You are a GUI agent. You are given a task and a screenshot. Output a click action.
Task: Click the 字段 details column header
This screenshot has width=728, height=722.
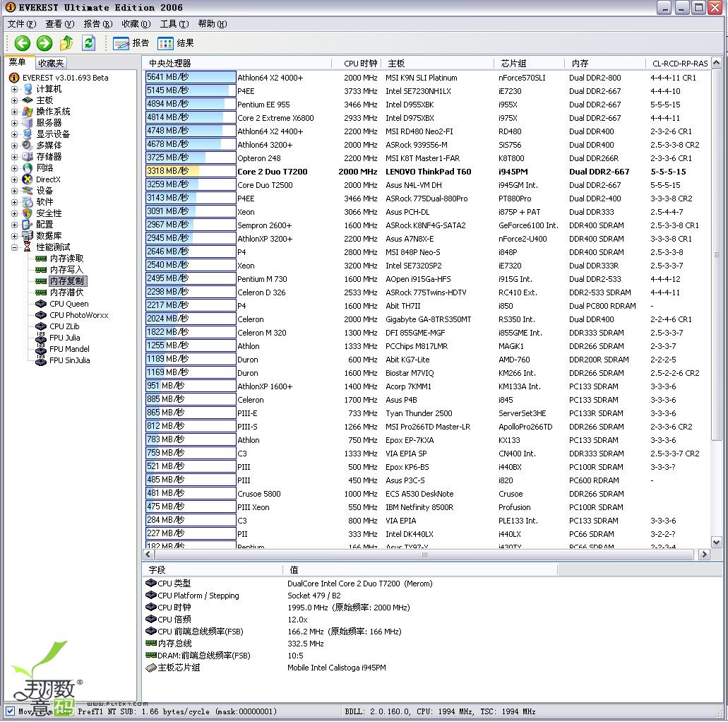(x=213, y=569)
